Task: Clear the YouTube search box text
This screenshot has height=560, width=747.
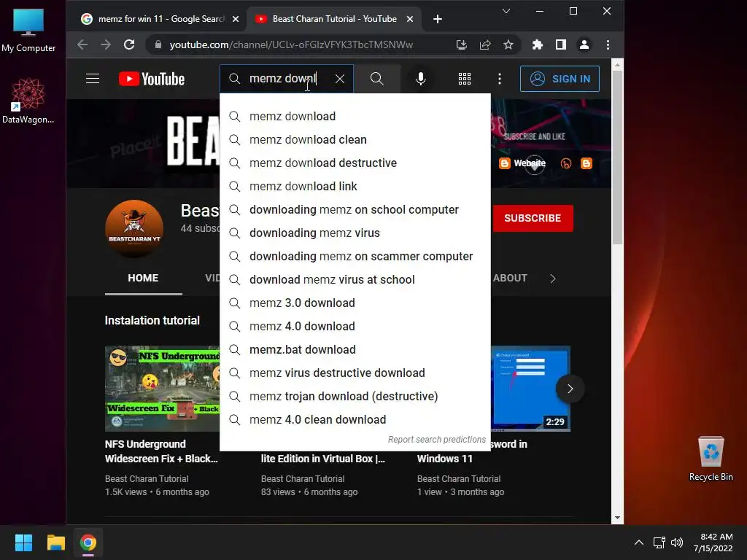Action: (x=340, y=79)
